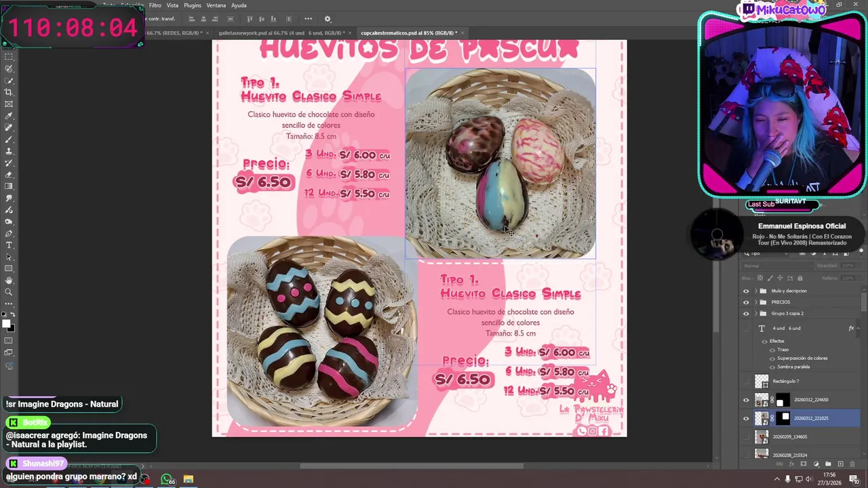Create new group folder icon

click(x=829, y=464)
